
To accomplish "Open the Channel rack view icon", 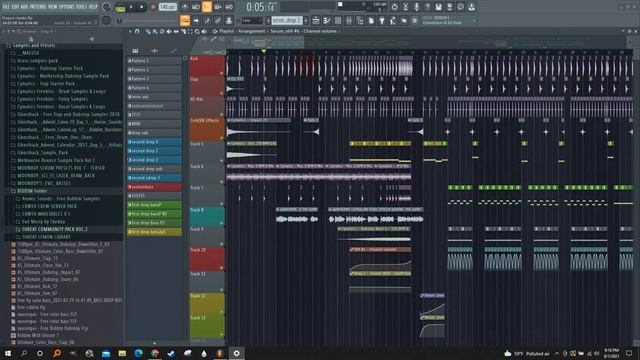I will [x=338, y=20].
